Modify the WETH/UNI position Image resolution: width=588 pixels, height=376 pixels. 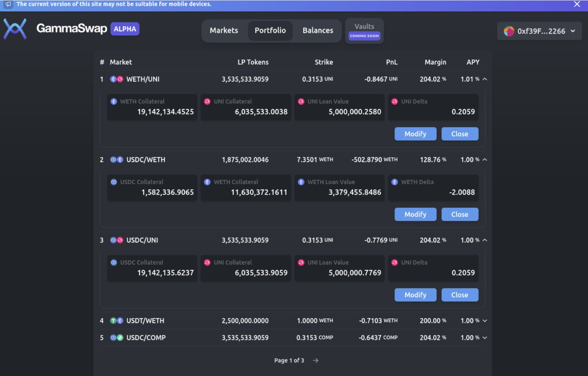(416, 134)
